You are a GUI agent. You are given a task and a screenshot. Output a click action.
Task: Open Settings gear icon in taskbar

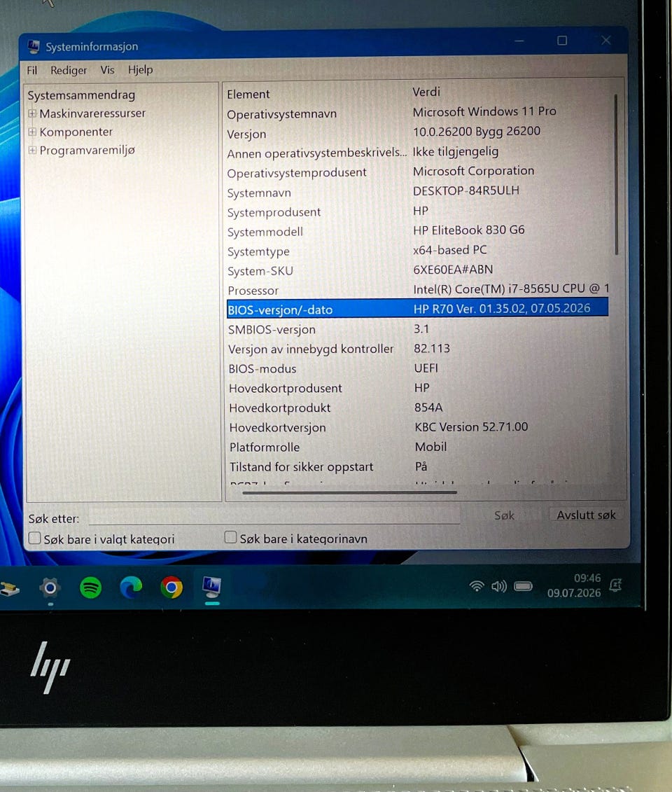pos(50,588)
